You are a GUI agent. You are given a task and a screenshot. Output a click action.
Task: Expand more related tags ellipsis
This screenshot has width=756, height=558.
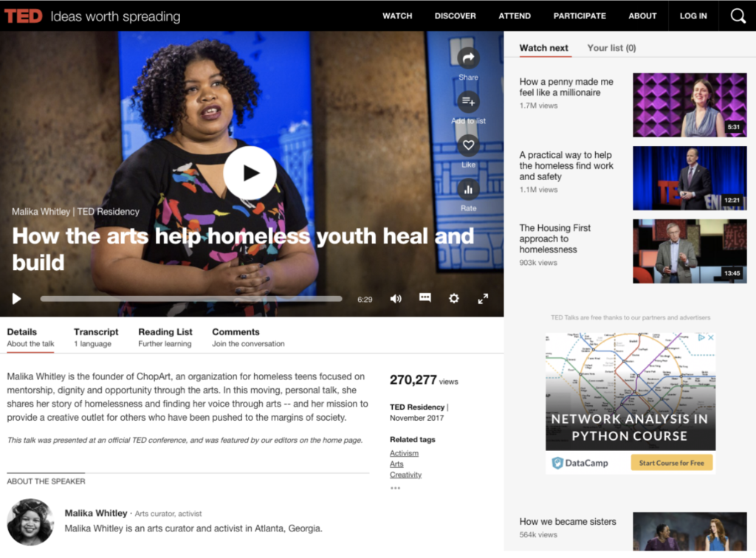(x=395, y=488)
